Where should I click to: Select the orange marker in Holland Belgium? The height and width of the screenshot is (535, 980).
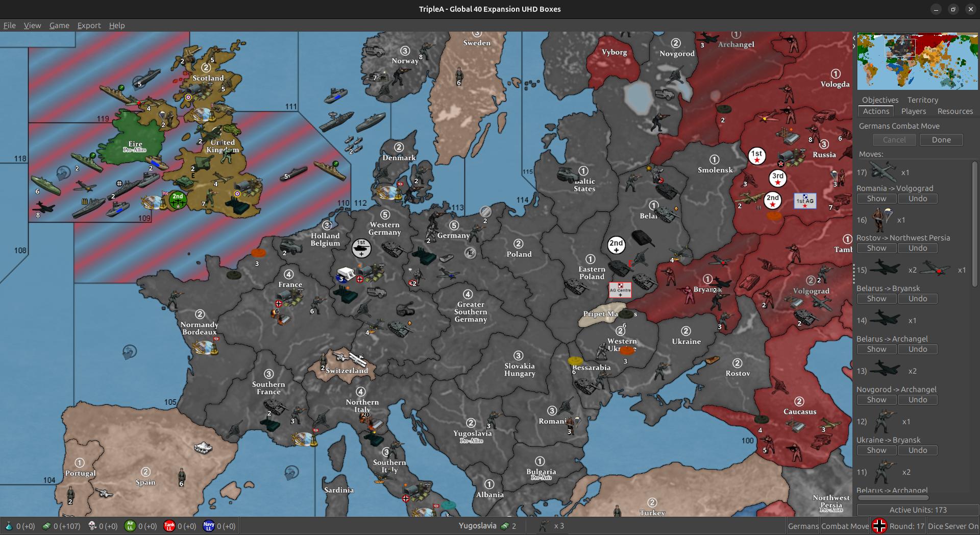pos(258,253)
